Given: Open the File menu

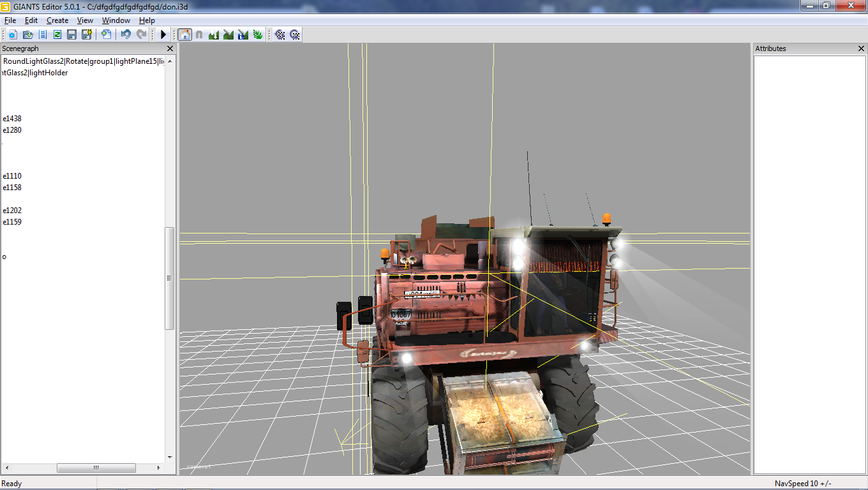Looking at the screenshot, I should [10, 20].
